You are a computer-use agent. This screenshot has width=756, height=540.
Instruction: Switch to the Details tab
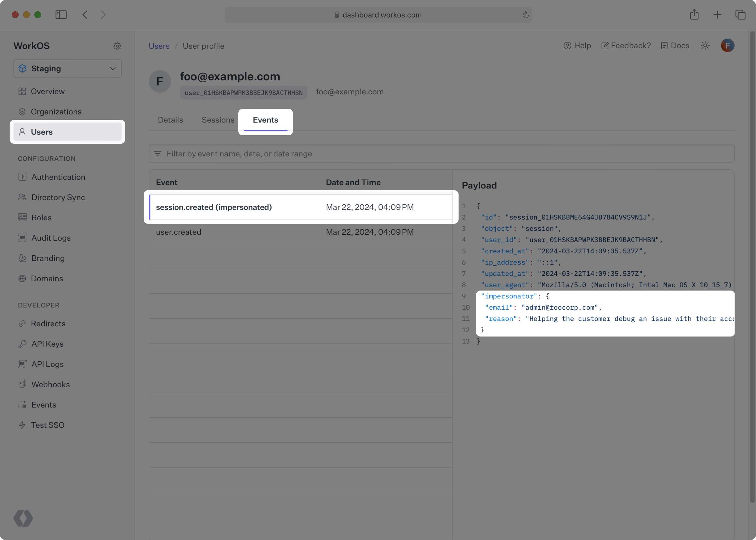tap(170, 120)
